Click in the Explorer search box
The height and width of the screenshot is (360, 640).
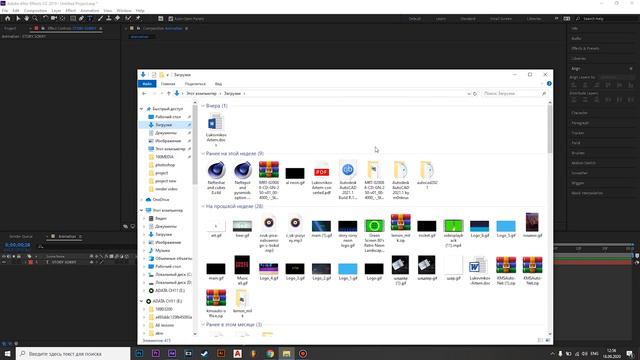point(513,93)
